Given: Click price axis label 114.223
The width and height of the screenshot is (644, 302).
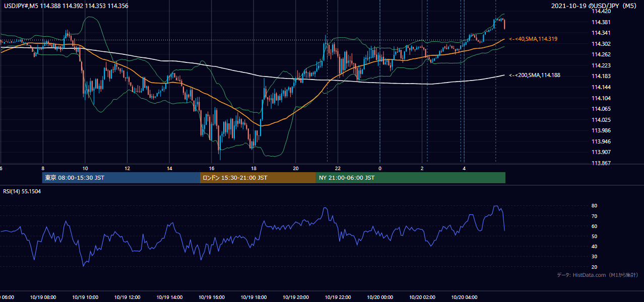Looking at the screenshot, I should (x=601, y=65).
